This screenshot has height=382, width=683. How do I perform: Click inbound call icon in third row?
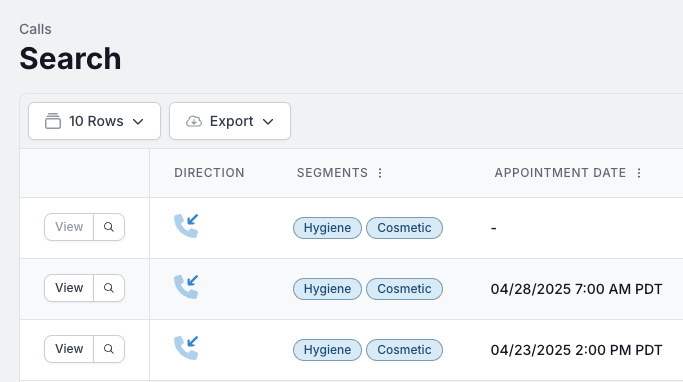(x=186, y=348)
